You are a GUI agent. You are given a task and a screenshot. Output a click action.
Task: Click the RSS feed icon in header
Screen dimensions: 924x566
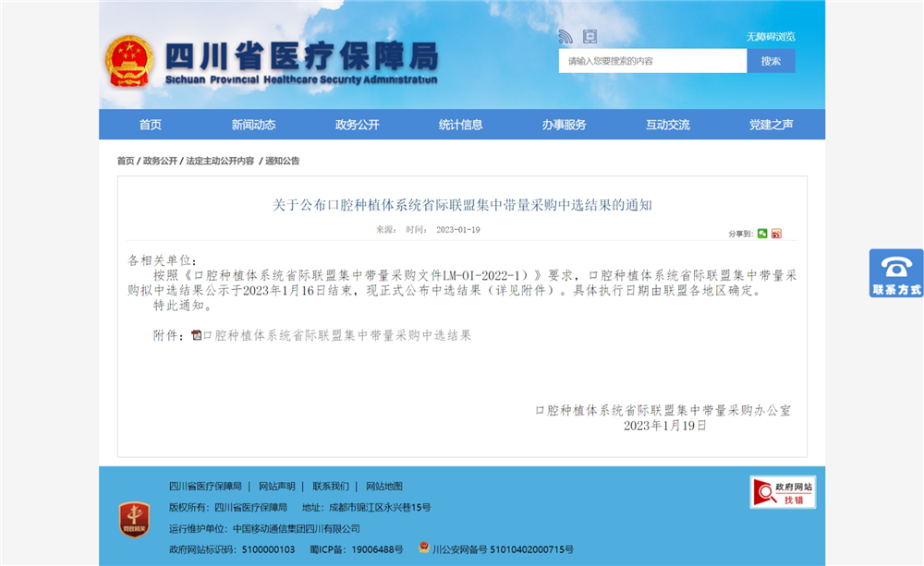565,37
